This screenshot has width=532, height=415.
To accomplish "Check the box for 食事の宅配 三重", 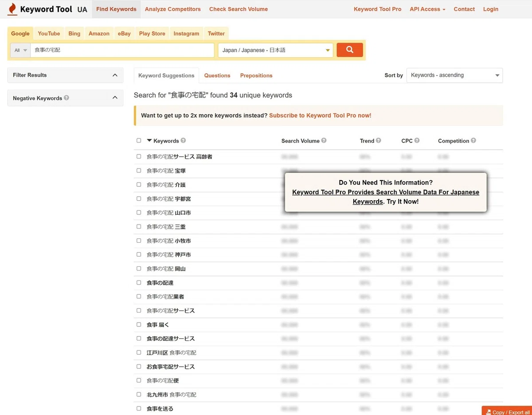I will [139, 226].
